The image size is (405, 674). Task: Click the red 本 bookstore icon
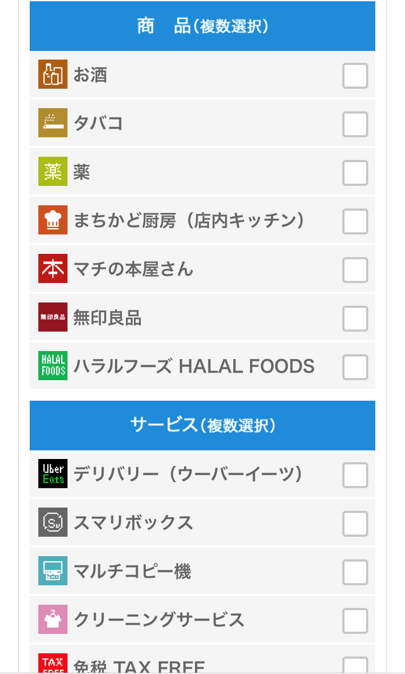click(53, 269)
